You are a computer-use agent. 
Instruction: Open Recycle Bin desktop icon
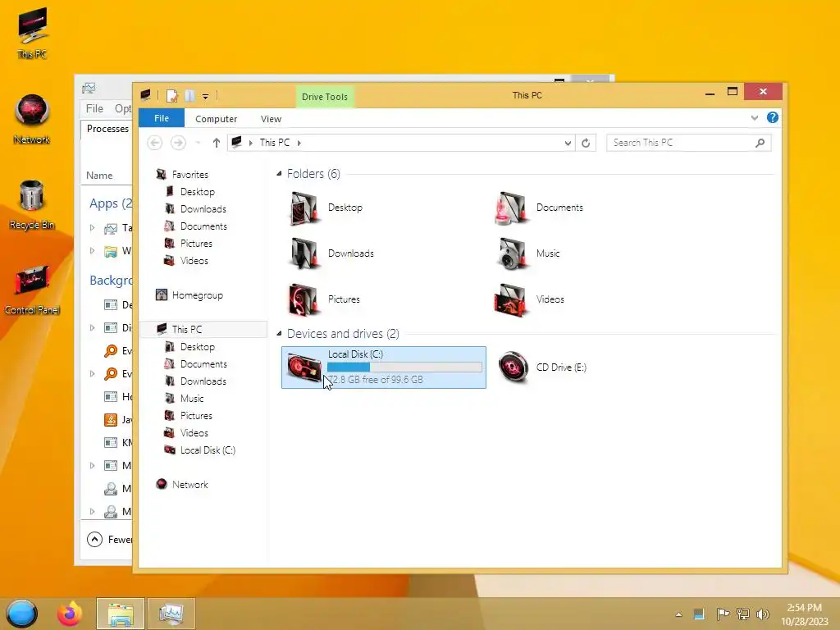tap(32, 204)
